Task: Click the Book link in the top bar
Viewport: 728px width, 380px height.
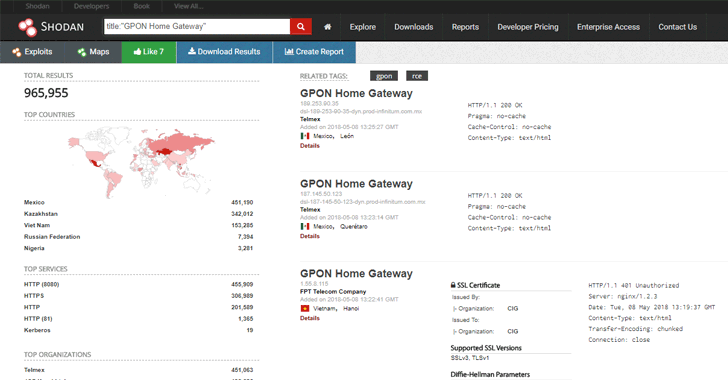Action: pos(142,6)
